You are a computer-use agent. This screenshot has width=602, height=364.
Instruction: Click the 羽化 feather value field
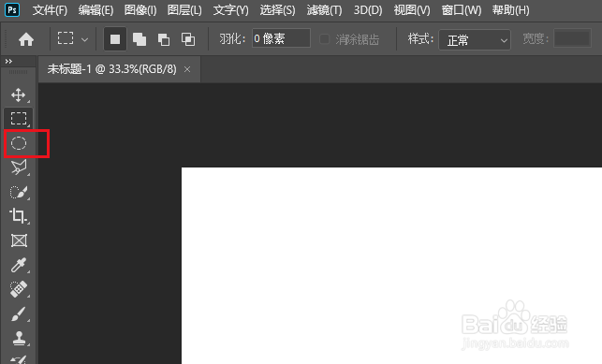click(x=281, y=38)
